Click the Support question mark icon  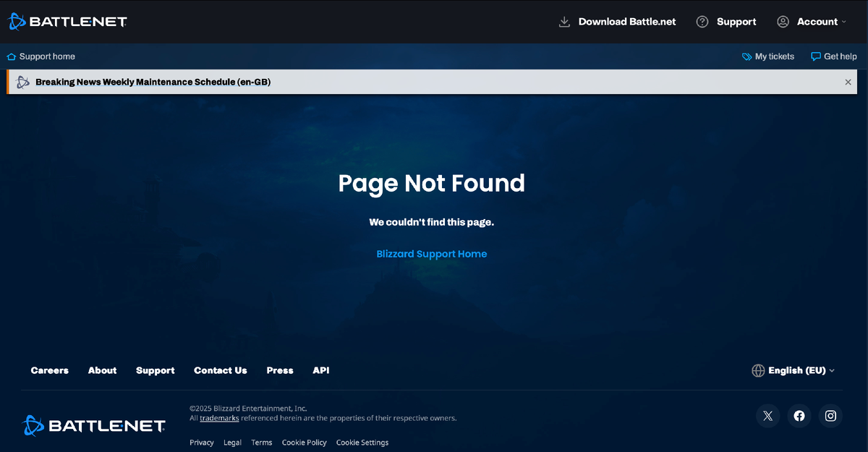click(701, 22)
